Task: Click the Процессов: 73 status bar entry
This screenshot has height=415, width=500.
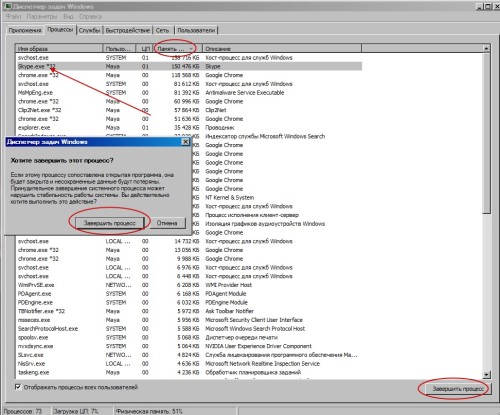Action: tap(23, 411)
